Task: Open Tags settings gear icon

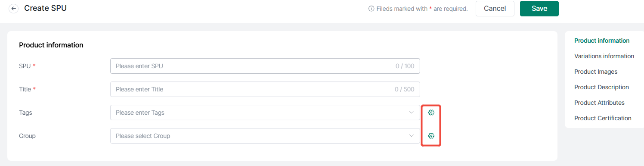Action: (431, 113)
